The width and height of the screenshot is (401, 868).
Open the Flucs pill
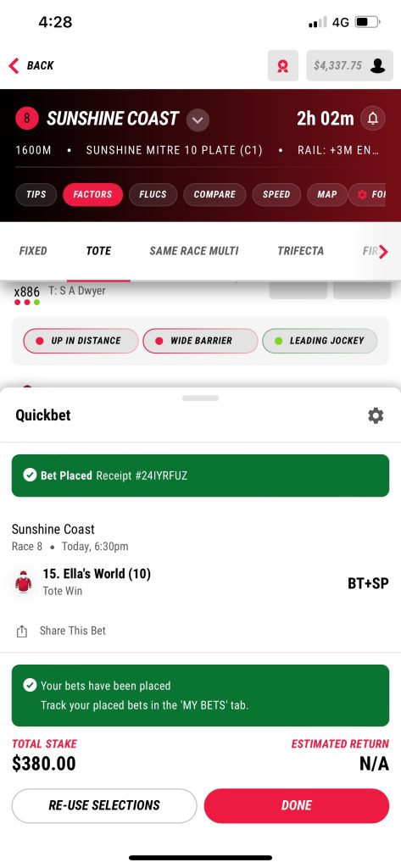coord(153,194)
